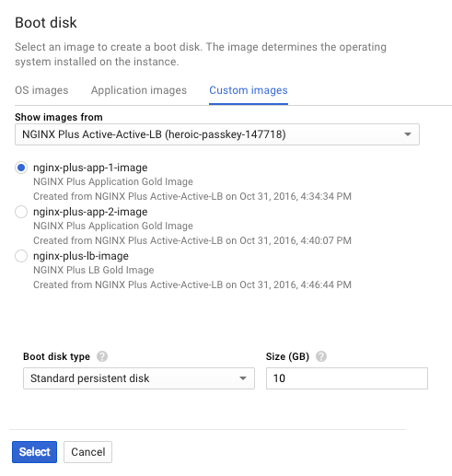452x476 pixels.
Task: Click the text 'NGINX Plus LB Gold Image'
Action: (94, 270)
